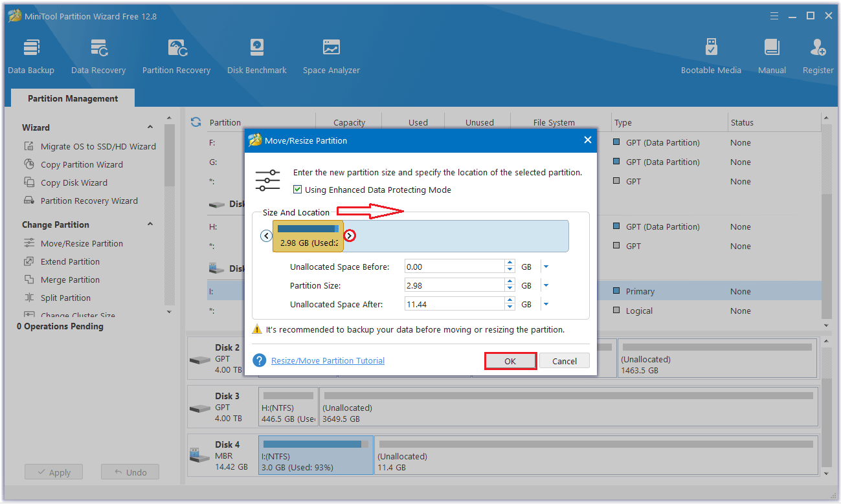The height and width of the screenshot is (504, 841).
Task: Open the hamburger menu in the title bar
Action: [x=776, y=16]
